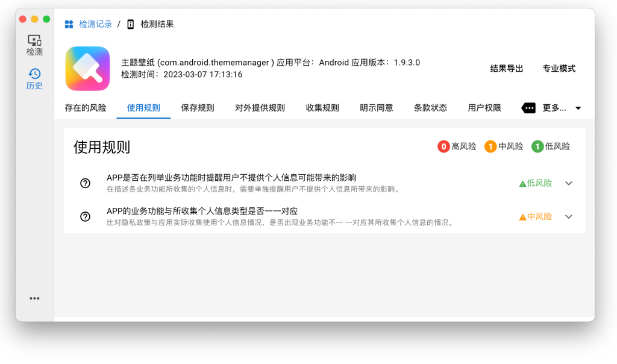Select the 收集规则 tab
Viewport: 617px width, 364px height.
[x=322, y=107]
